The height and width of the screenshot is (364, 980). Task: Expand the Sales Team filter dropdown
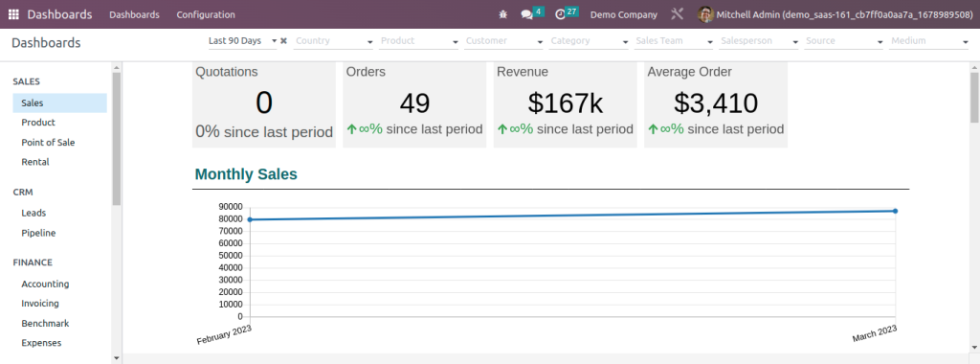[674, 41]
